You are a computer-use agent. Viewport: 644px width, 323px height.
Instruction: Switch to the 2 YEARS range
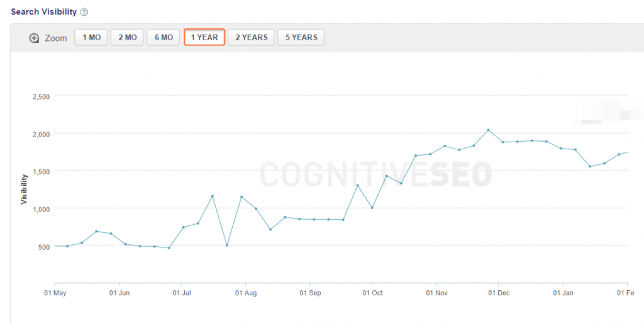pyautogui.click(x=252, y=37)
